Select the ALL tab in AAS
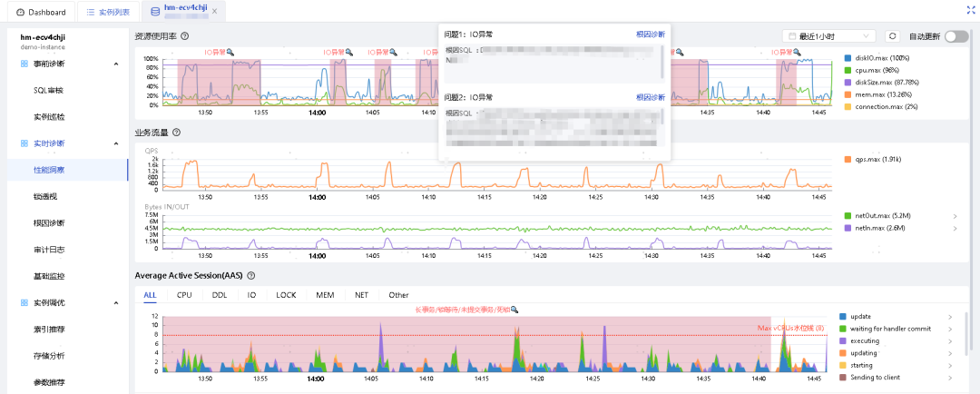Screen dimensions: 980x394 pos(150,294)
